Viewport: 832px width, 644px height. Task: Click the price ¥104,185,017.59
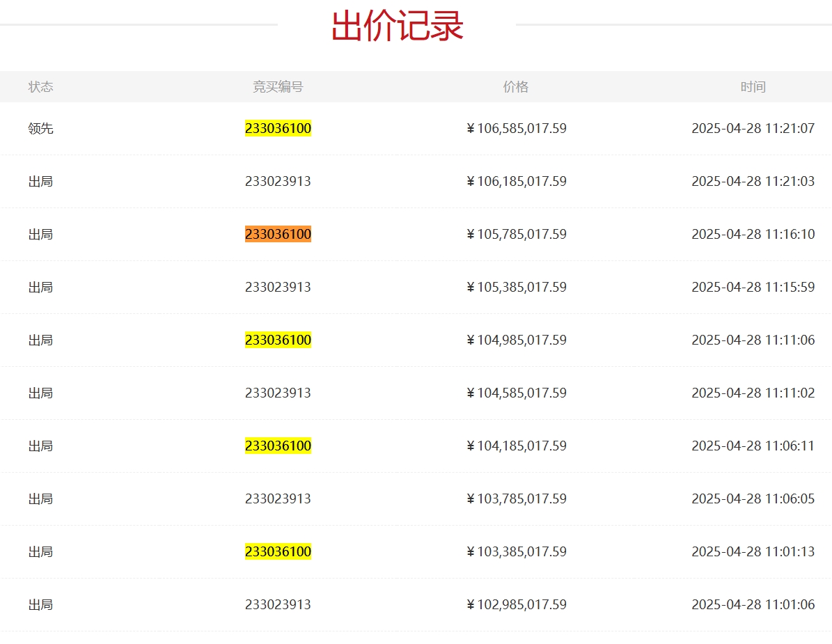tap(517, 446)
